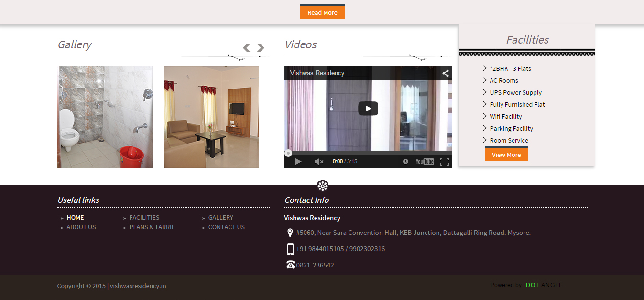644x300 pixels.
Task: Unmute the video via speaker icon
Action: point(318,162)
